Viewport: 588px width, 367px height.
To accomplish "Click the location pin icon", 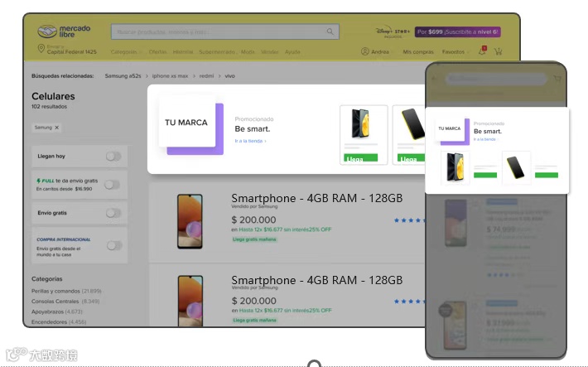I will [41, 48].
